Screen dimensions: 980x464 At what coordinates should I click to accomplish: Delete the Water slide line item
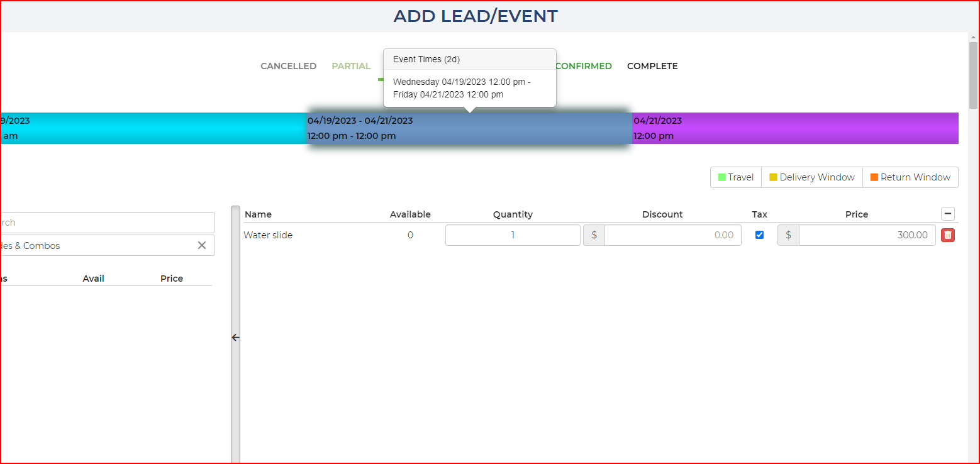pyautogui.click(x=947, y=235)
